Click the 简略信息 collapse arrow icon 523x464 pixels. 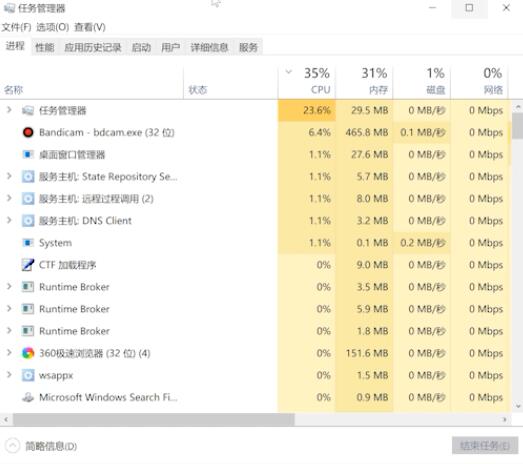point(12,446)
